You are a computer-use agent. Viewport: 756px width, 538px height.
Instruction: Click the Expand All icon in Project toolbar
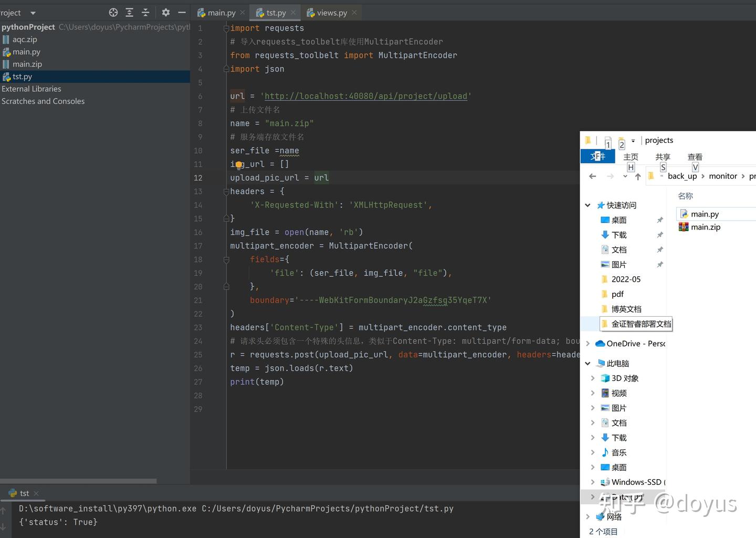pos(129,13)
